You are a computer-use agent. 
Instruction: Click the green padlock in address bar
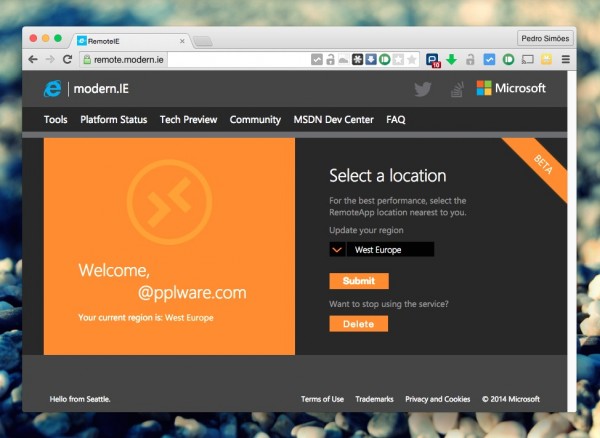click(x=87, y=60)
